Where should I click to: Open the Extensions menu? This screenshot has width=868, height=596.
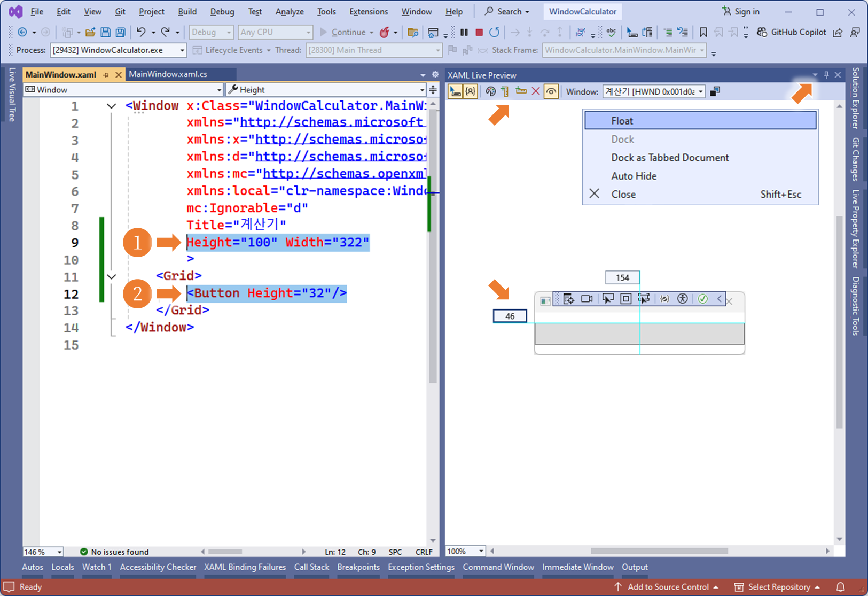(x=369, y=11)
